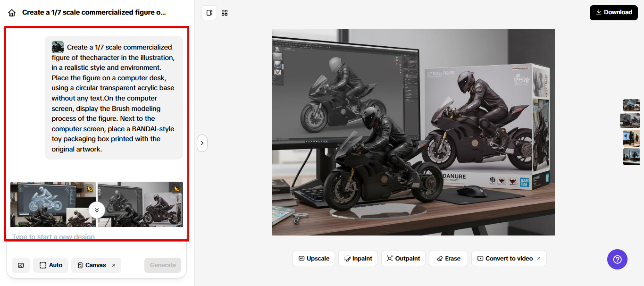Toggle the grid view layout
Screen dimensions: 644x286
(224, 12)
